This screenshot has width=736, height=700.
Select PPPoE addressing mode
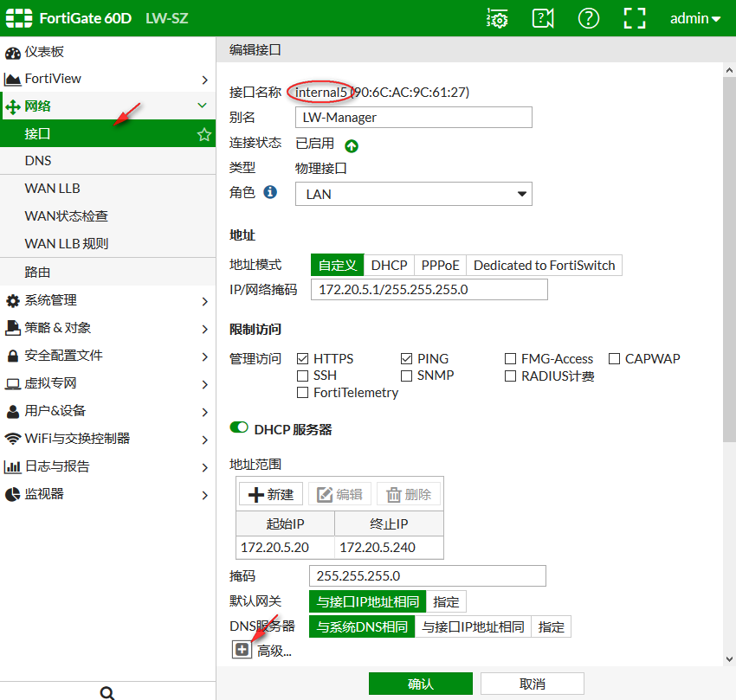[x=440, y=266]
